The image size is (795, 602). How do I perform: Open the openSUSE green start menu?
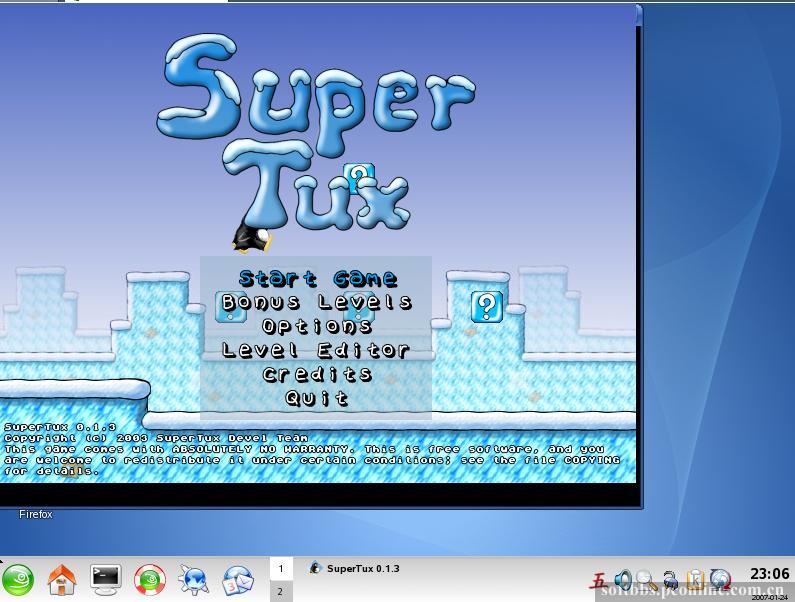coord(18,580)
